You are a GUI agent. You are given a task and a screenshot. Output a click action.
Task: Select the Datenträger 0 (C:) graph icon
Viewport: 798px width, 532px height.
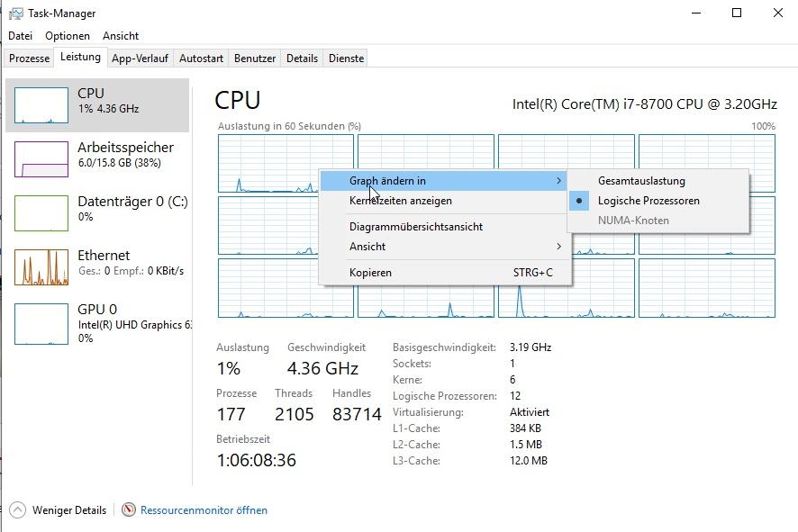pos(41,213)
